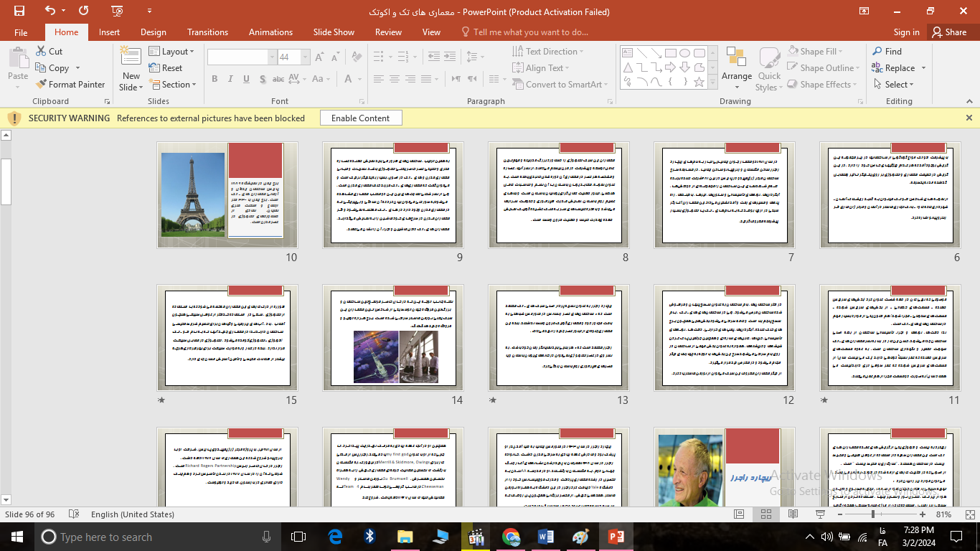The width and height of the screenshot is (980, 551).
Task: Select the Rectangle shape in the gallery
Action: tap(671, 53)
